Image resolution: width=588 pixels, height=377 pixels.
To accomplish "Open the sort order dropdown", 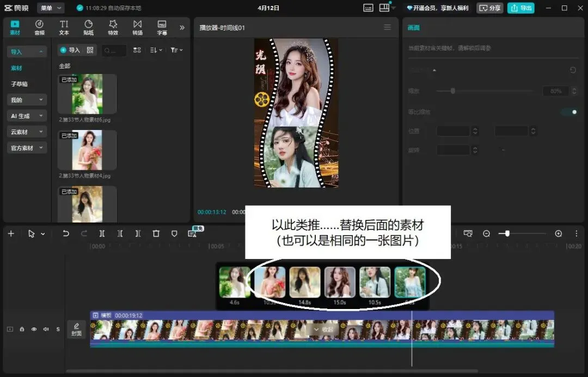I will (156, 50).
